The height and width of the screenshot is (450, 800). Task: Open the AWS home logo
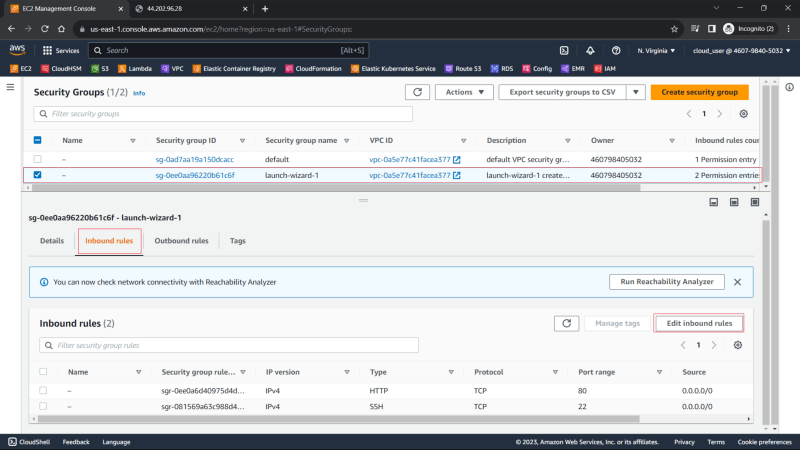[x=17, y=49]
